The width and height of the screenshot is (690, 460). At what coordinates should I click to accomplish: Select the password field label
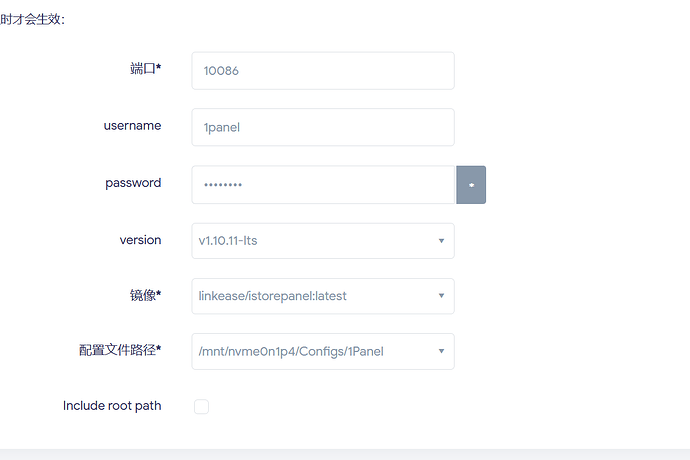pos(133,183)
